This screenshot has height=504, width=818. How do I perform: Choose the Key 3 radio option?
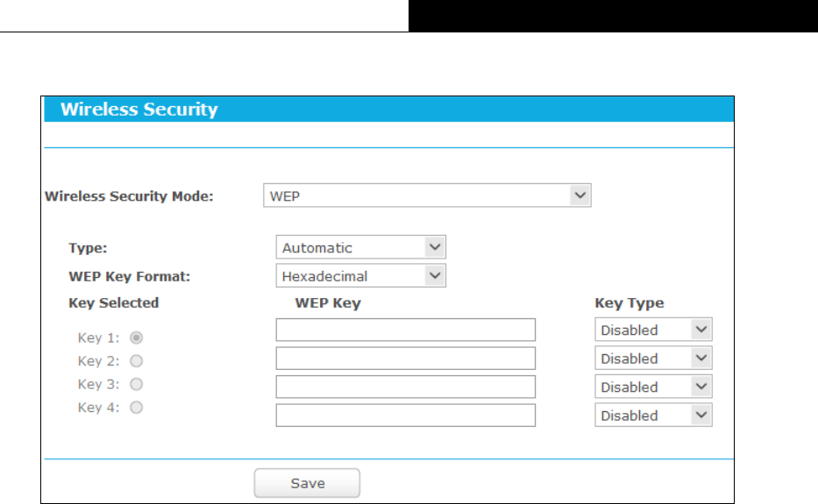click(x=137, y=384)
